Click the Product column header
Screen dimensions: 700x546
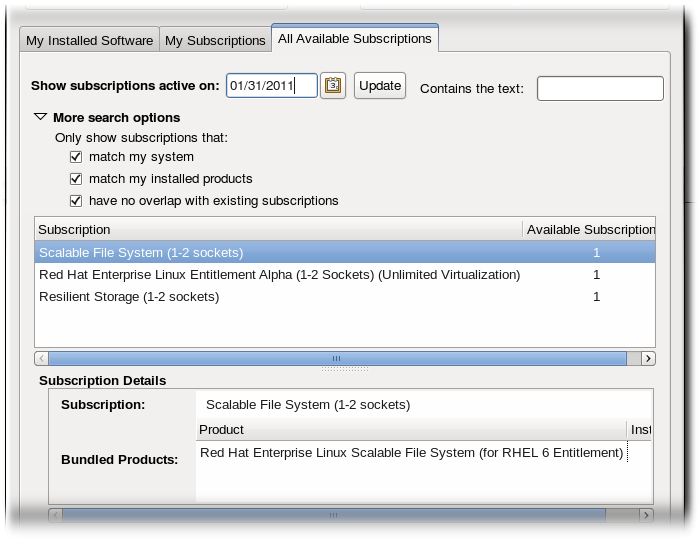411,429
